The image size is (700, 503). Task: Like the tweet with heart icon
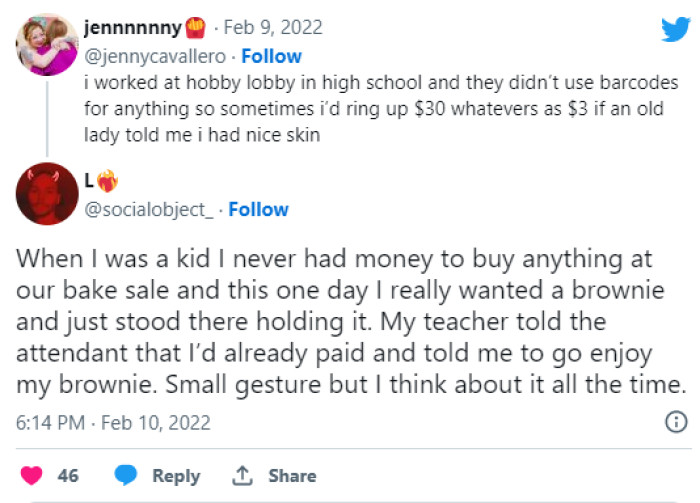[33, 476]
